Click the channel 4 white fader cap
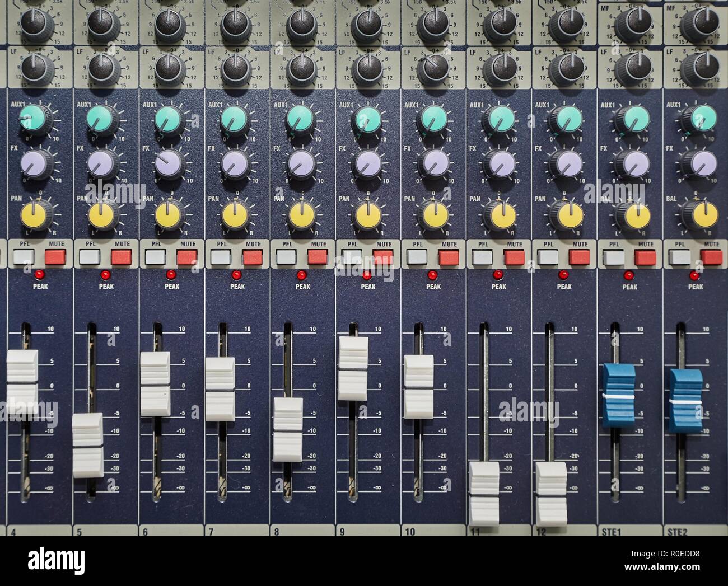Viewport: 728px width, 586px height. [22, 382]
